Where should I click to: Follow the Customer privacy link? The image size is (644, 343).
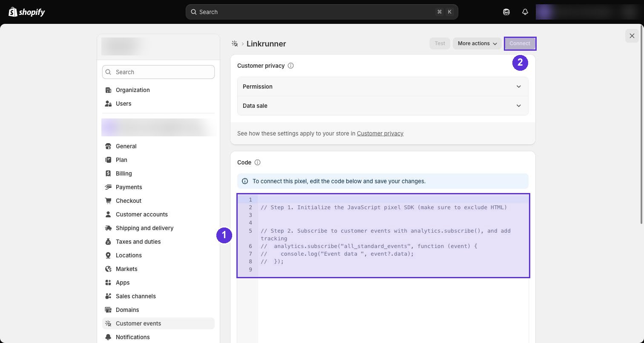(380, 133)
